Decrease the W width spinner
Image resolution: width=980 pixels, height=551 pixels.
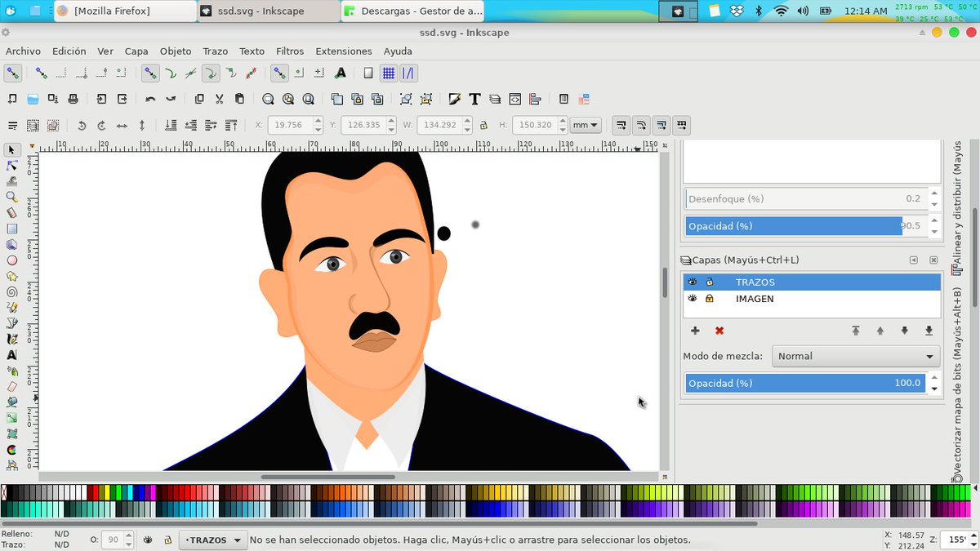click(466, 130)
